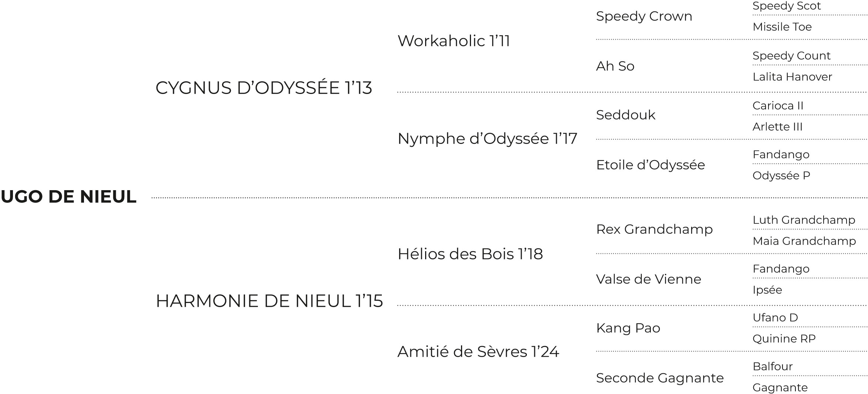Open Etoile d'Odyssée entry
The width and height of the screenshot is (868, 394).
(651, 165)
